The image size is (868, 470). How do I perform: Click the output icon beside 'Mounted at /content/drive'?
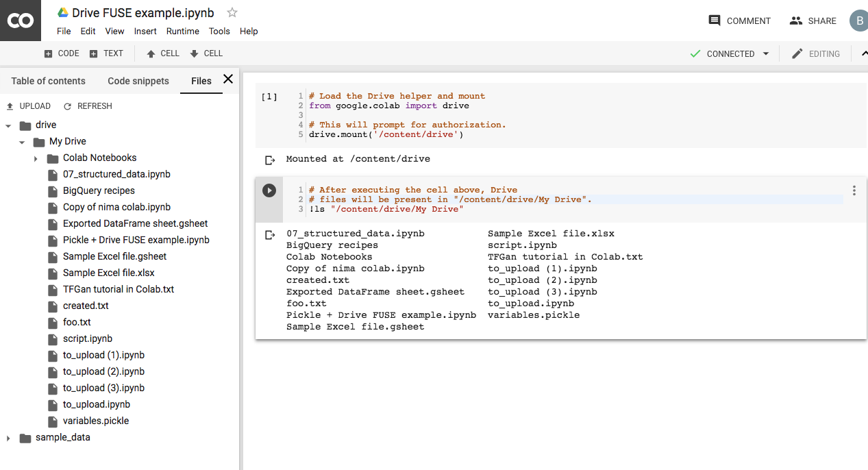269,160
